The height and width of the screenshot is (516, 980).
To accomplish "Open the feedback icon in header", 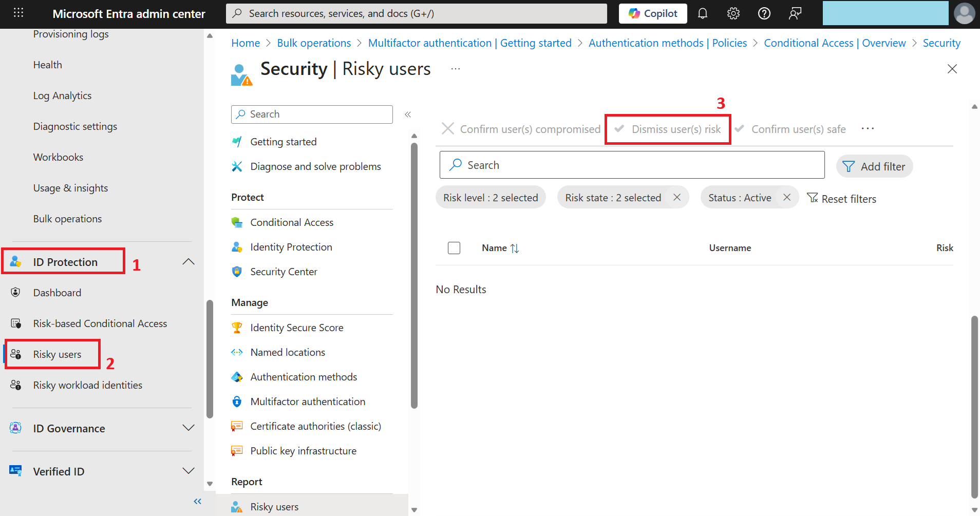I will click(795, 13).
